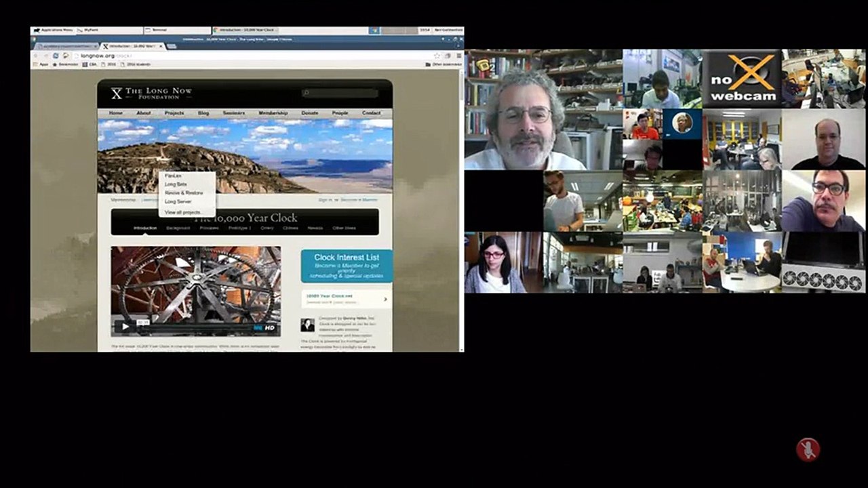Screen dimensions: 868x488
Task: Click the browser page vertical scrollbar
Action: (x=462, y=210)
